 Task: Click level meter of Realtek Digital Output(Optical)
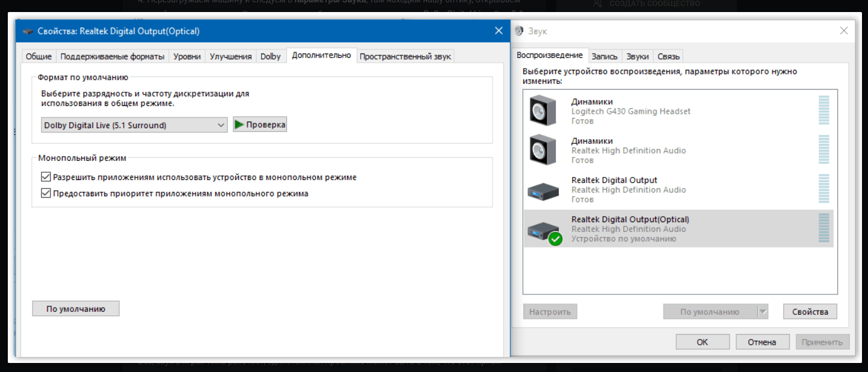(x=824, y=228)
